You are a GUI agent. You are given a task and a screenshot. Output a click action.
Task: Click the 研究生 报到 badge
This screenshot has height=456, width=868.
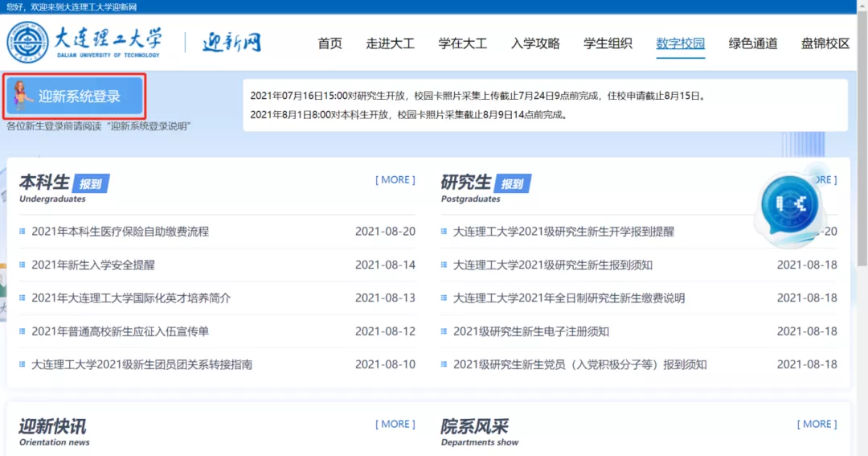[x=513, y=184]
